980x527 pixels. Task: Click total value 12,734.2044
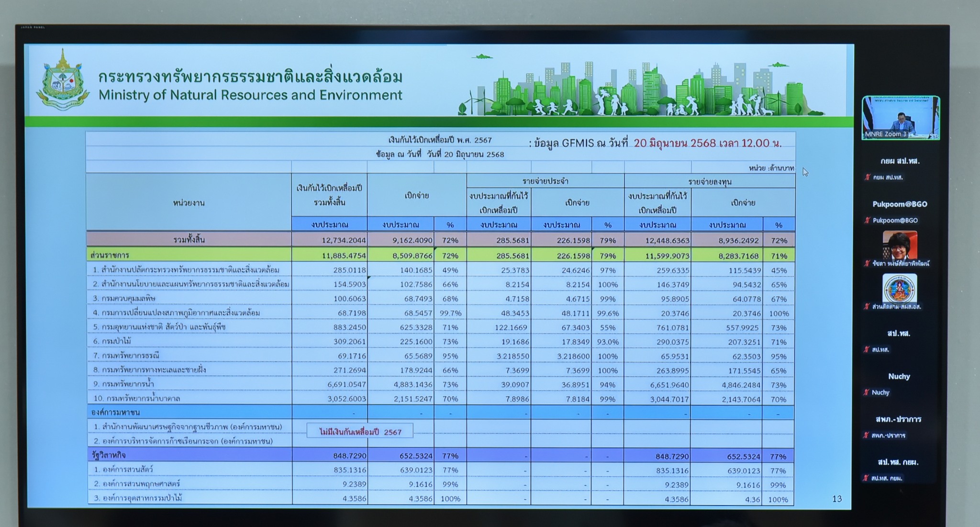(343, 240)
